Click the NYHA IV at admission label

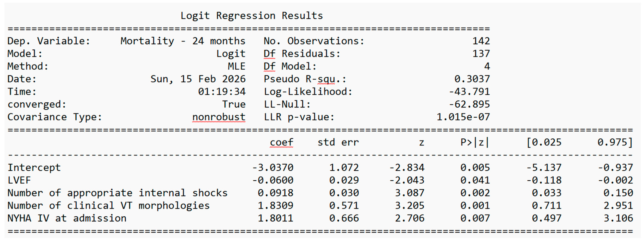(x=67, y=218)
